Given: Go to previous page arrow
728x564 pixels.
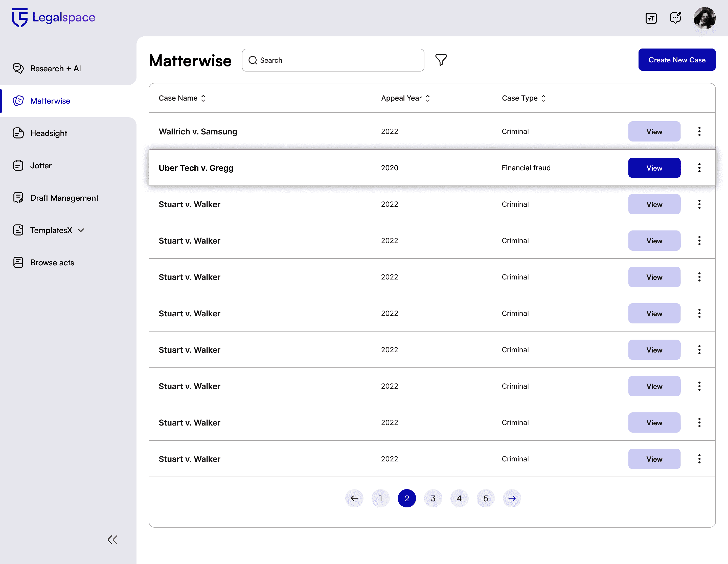Looking at the screenshot, I should pos(354,498).
